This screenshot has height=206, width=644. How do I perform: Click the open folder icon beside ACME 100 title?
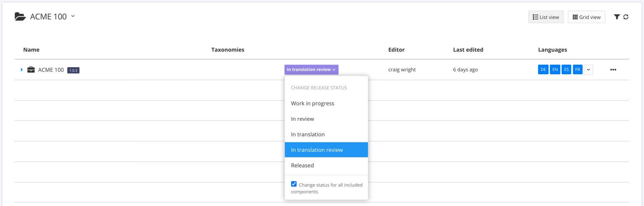[x=20, y=17]
